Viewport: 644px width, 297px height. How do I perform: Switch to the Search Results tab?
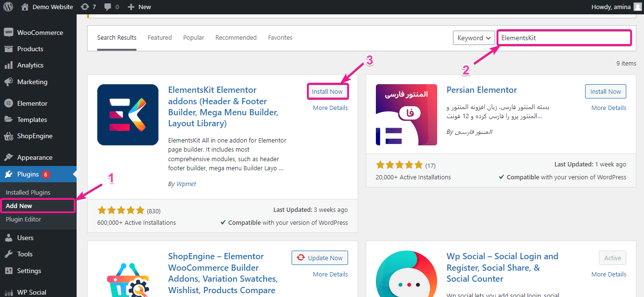pyautogui.click(x=117, y=38)
